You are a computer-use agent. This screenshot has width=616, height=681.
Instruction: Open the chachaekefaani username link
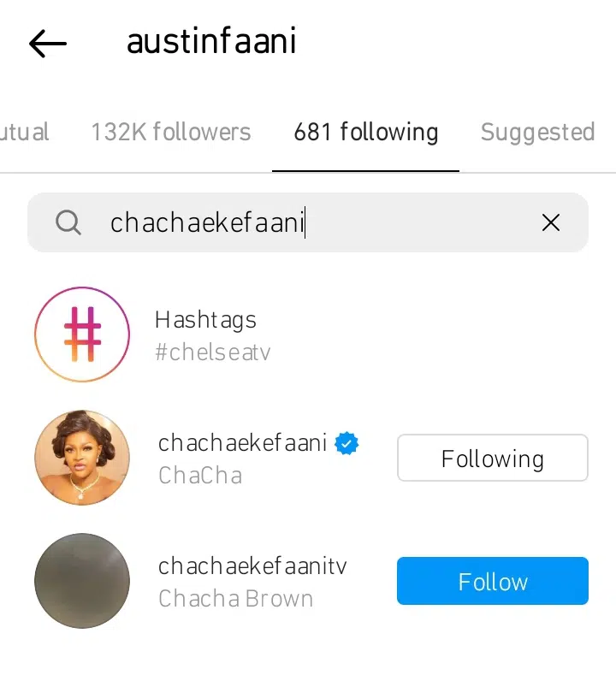click(242, 443)
